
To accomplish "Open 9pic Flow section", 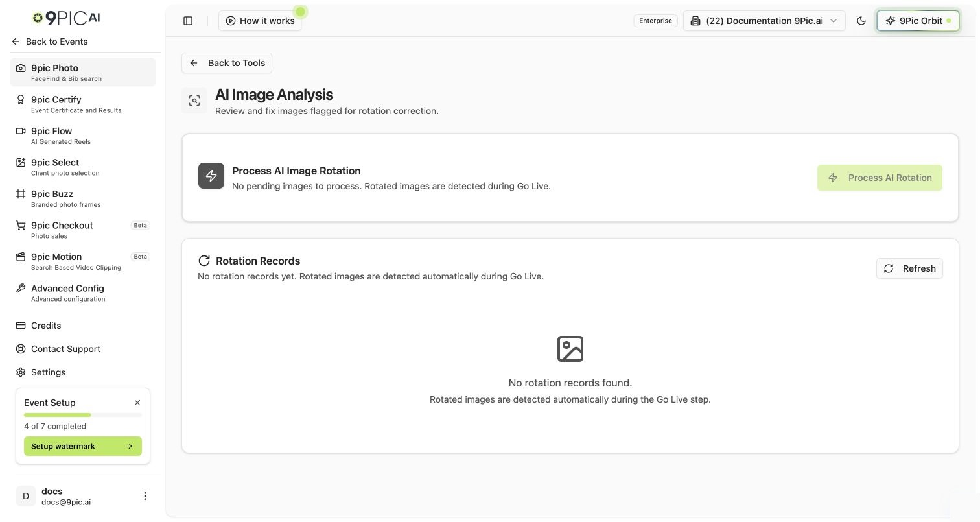I will coord(83,135).
